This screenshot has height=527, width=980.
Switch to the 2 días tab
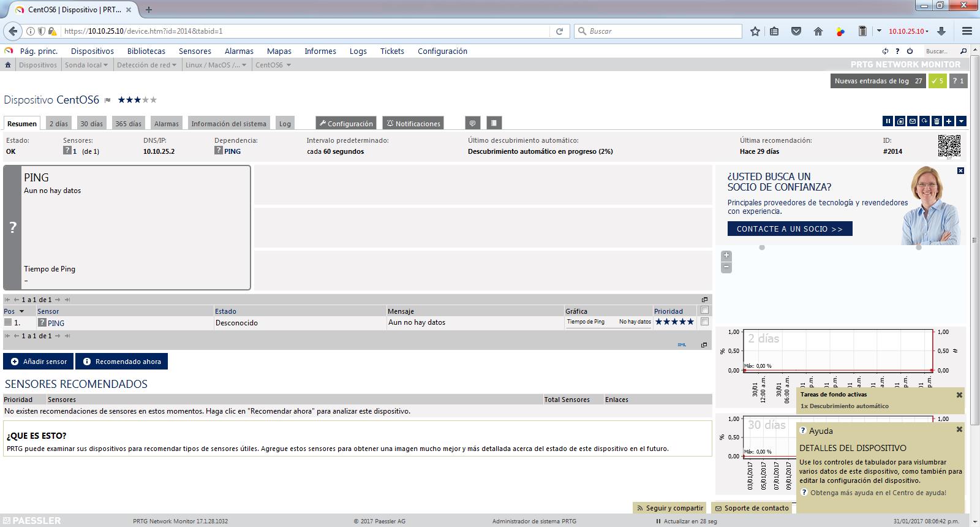tap(59, 123)
